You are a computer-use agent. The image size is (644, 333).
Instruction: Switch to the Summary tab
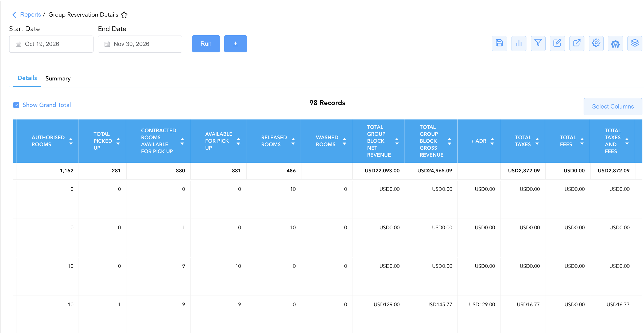[58, 79]
